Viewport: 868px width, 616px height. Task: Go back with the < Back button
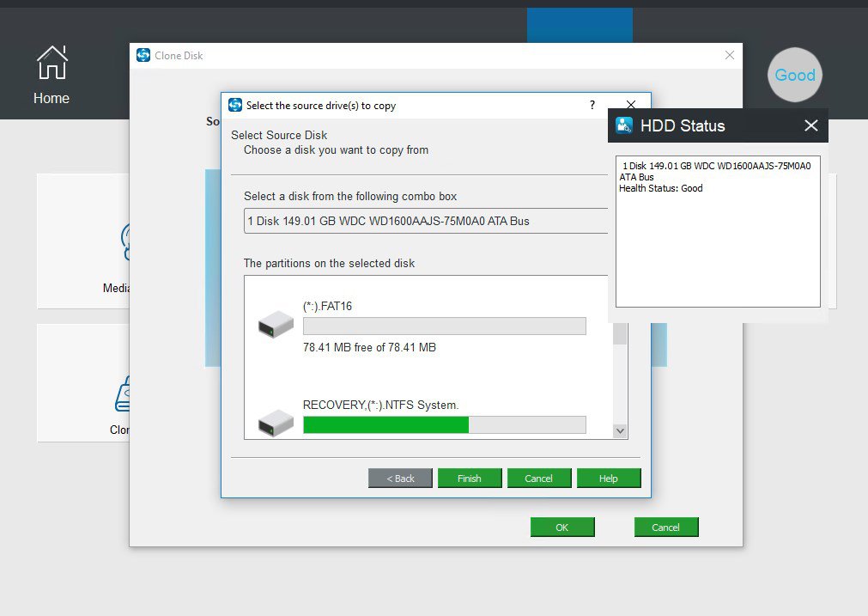pyautogui.click(x=400, y=479)
